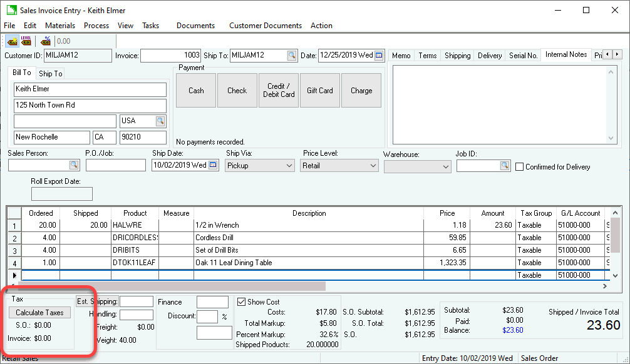Click the price LEVEL tag toolbar icon

coord(26,41)
